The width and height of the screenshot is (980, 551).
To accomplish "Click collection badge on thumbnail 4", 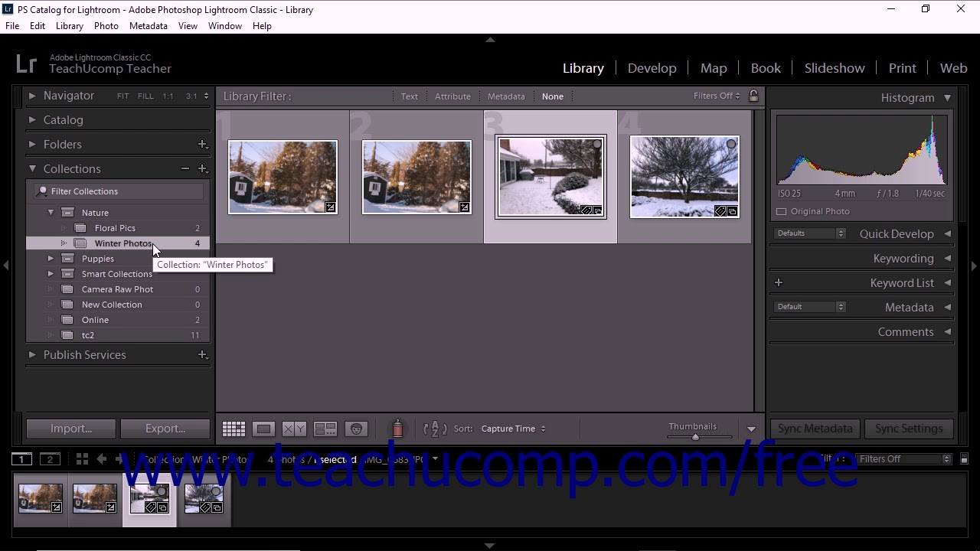I will pos(732,211).
